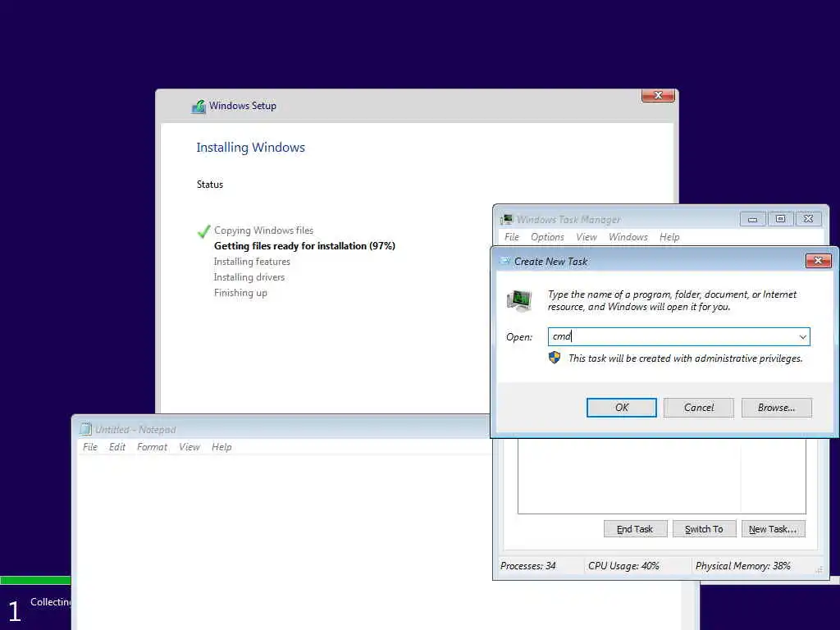Click the green setup progress bar
840x630 pixels.
pyautogui.click(x=35, y=580)
